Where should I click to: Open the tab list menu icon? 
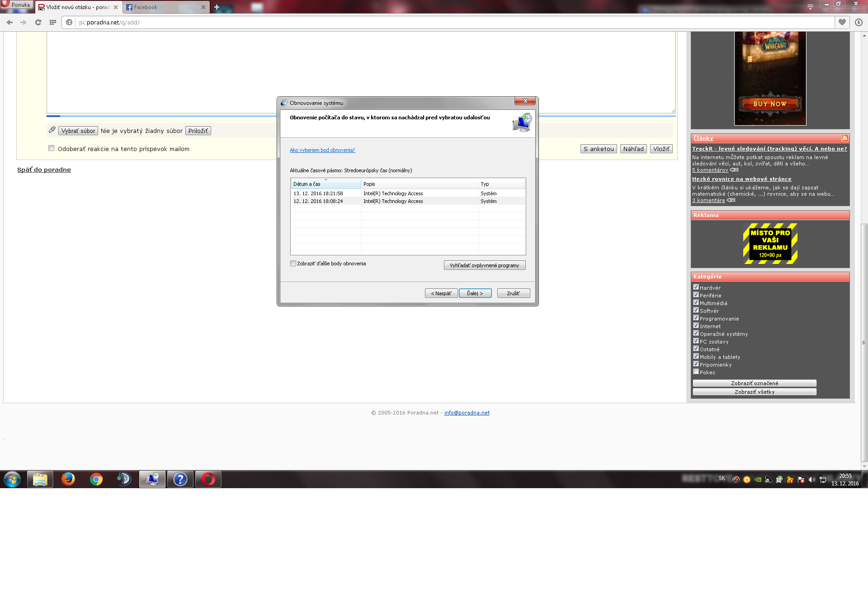click(810, 7)
